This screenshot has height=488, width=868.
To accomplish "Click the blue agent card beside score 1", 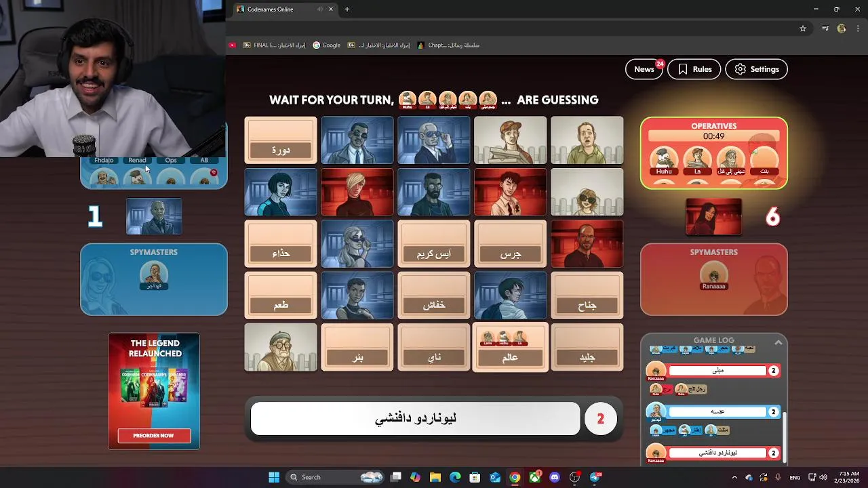I will coord(154,217).
